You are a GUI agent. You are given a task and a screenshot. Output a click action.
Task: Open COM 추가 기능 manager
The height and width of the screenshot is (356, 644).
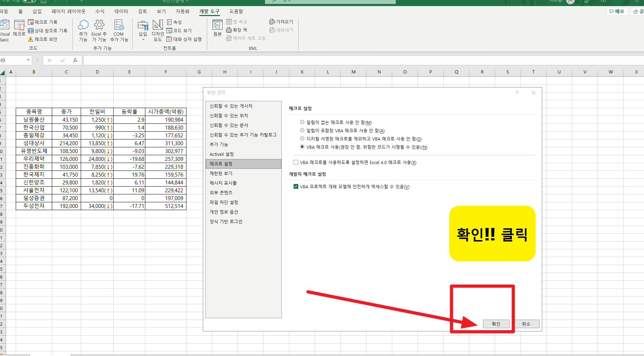(x=119, y=30)
